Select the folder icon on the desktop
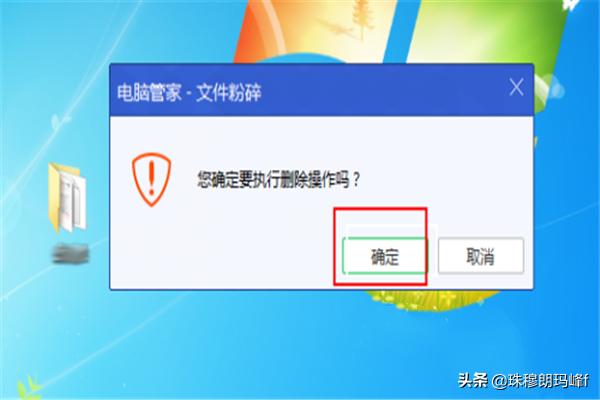The image size is (600, 400). click(67, 198)
